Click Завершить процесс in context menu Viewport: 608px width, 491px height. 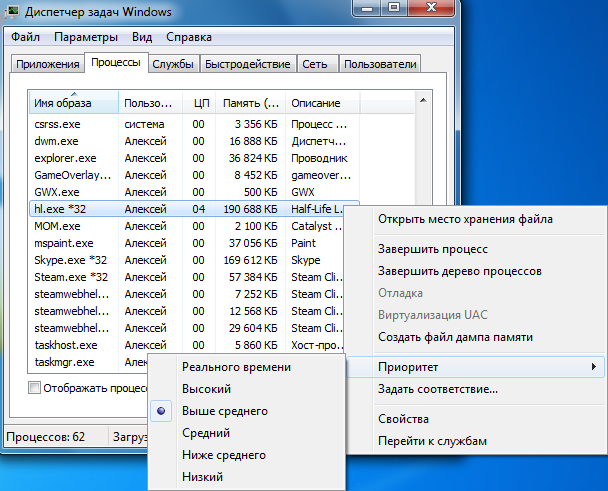432,249
